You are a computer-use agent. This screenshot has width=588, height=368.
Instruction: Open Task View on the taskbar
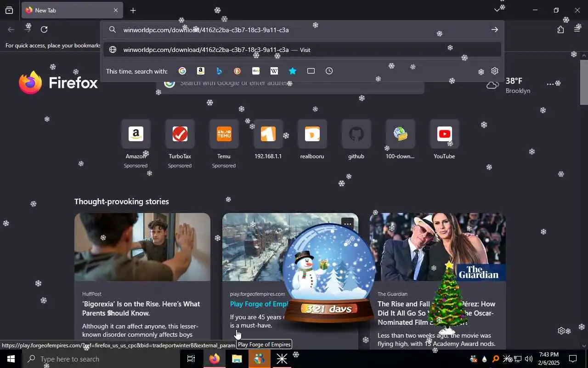[191, 359]
